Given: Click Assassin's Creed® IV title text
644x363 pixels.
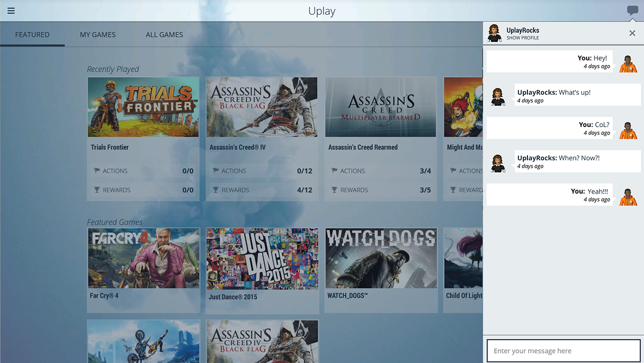Looking at the screenshot, I should pos(237,147).
